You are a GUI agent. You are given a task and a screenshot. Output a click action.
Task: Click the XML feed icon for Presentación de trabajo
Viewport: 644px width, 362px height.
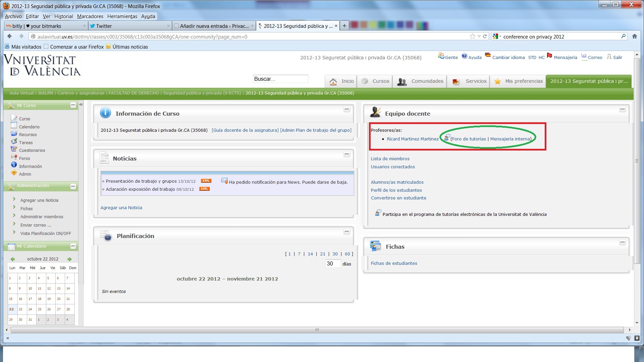pyautogui.click(x=206, y=181)
